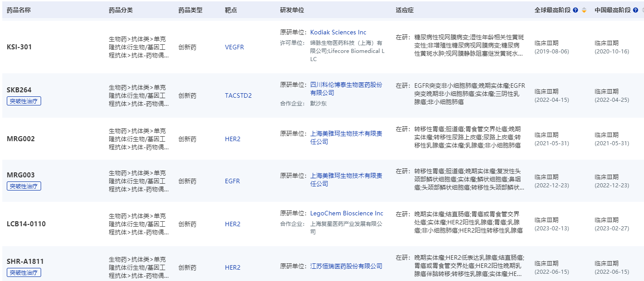Open help icon beside 中国最高阶段 header

click(x=635, y=10)
